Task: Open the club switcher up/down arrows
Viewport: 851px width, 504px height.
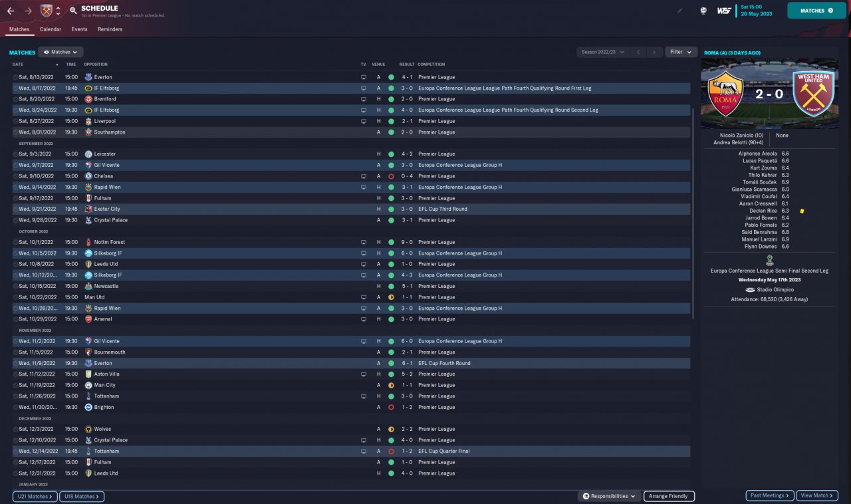Action: pyautogui.click(x=58, y=11)
